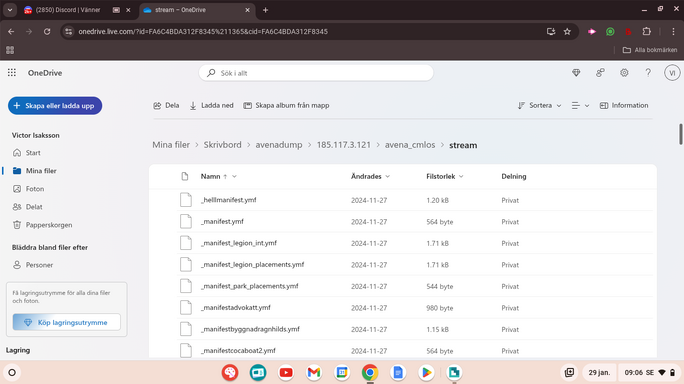Go back with the browser back arrow
684x384 pixels.
[x=11, y=31]
